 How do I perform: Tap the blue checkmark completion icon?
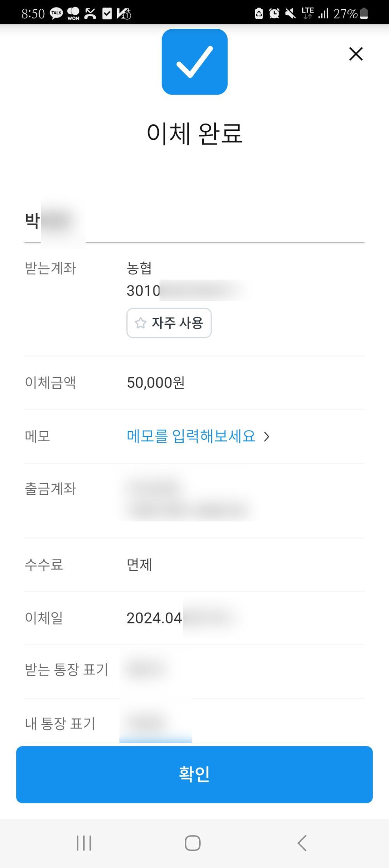[x=194, y=62]
